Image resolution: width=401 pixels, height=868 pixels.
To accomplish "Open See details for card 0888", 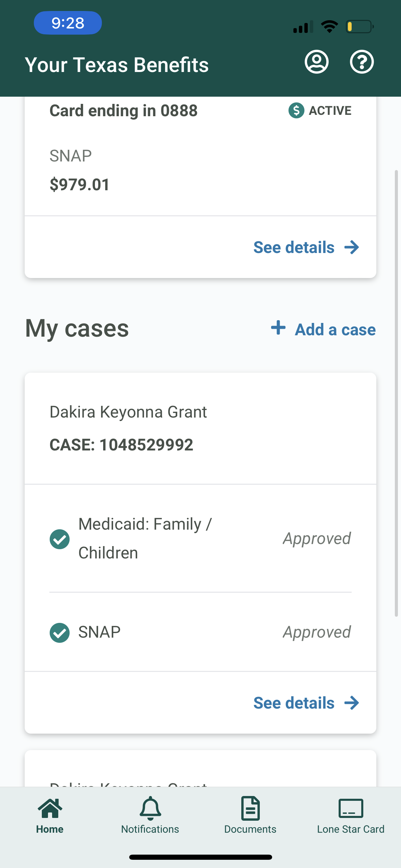I will click(x=294, y=247).
